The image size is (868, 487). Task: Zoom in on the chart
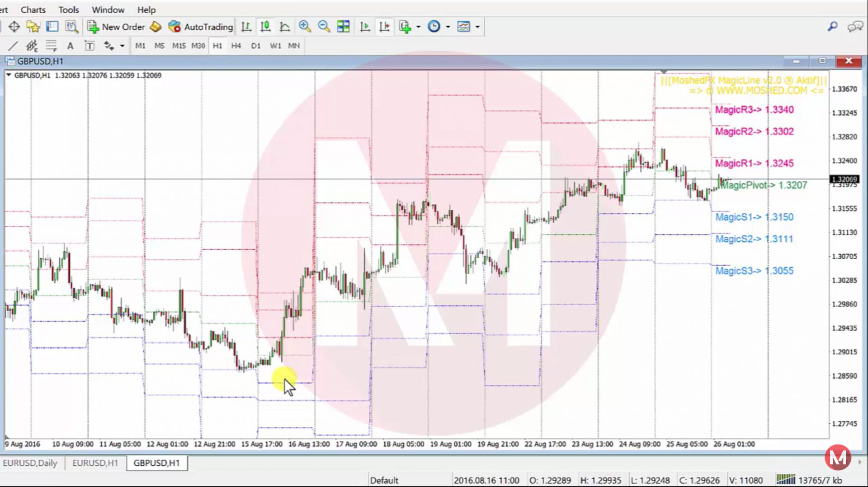305,26
